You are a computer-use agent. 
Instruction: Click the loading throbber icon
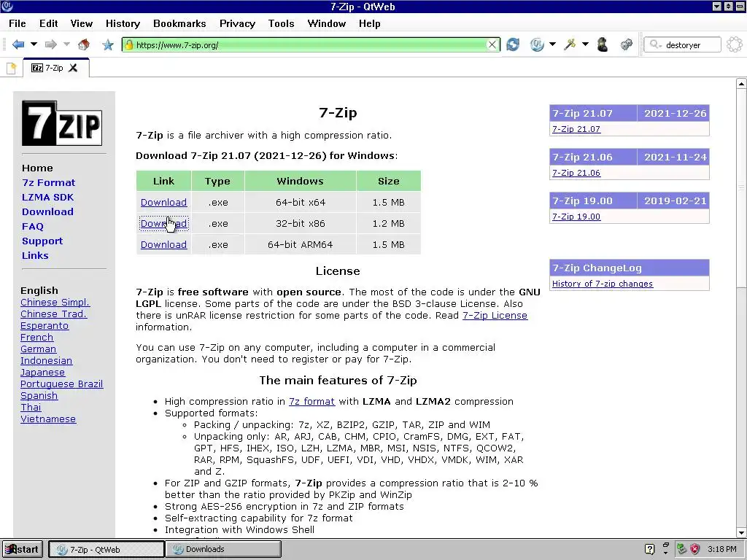click(x=735, y=44)
